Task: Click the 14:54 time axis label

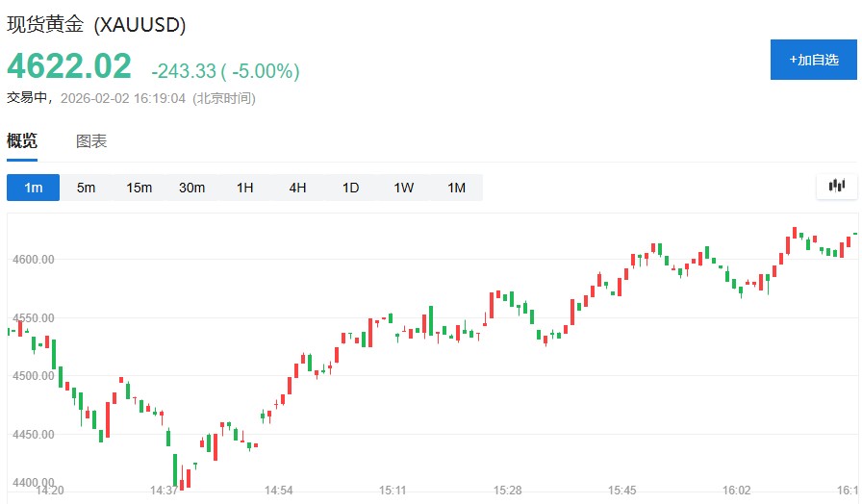Action: (279, 491)
